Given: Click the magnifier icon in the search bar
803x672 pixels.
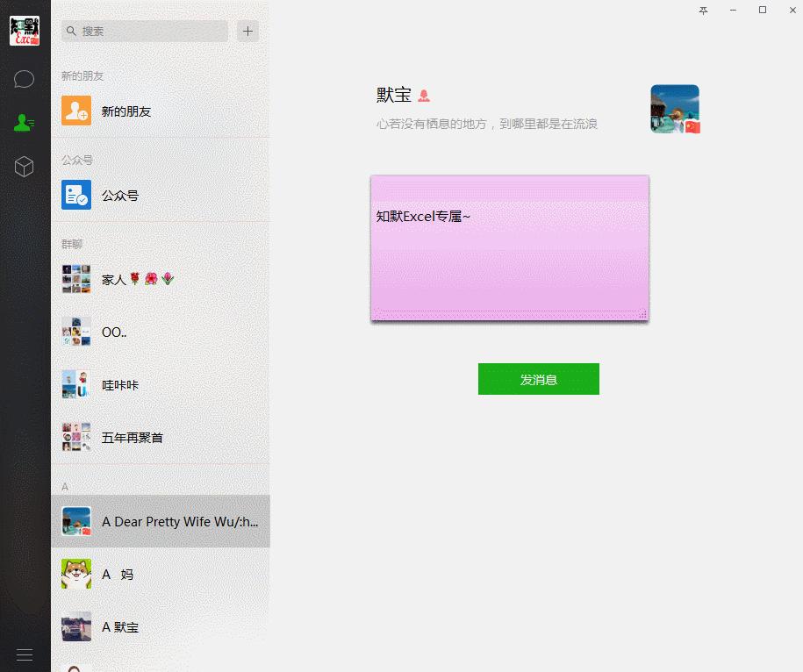Looking at the screenshot, I should pos(70,31).
